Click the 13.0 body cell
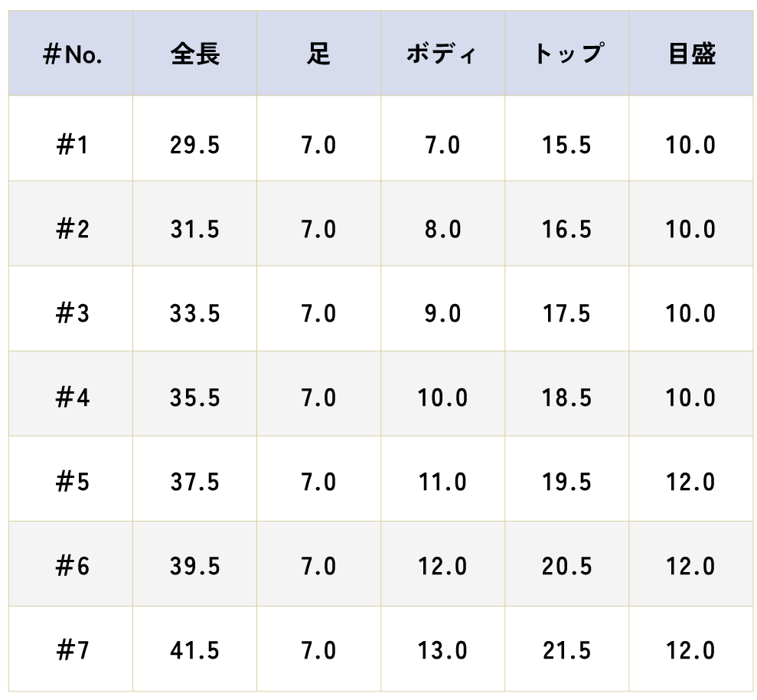 tap(442, 649)
